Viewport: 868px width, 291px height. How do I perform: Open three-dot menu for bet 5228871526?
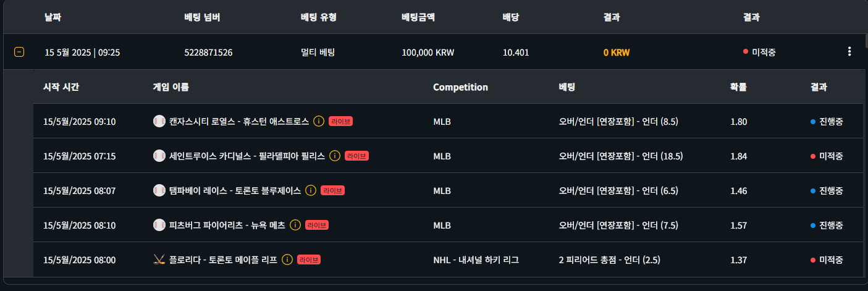849,52
